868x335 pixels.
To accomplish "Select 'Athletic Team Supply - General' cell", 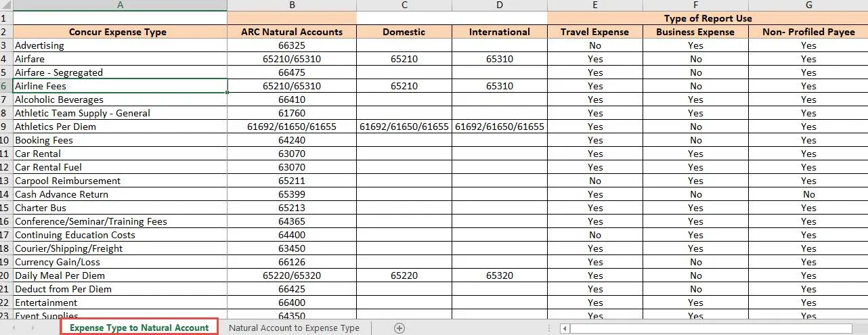I will tap(120, 113).
